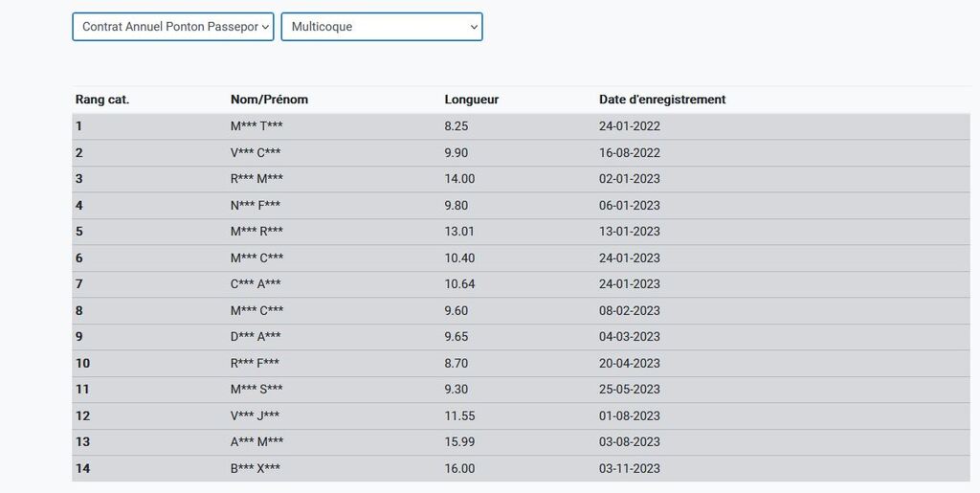The width and height of the screenshot is (980, 493).
Task: Click the length value 10.40
Action: coord(460,258)
